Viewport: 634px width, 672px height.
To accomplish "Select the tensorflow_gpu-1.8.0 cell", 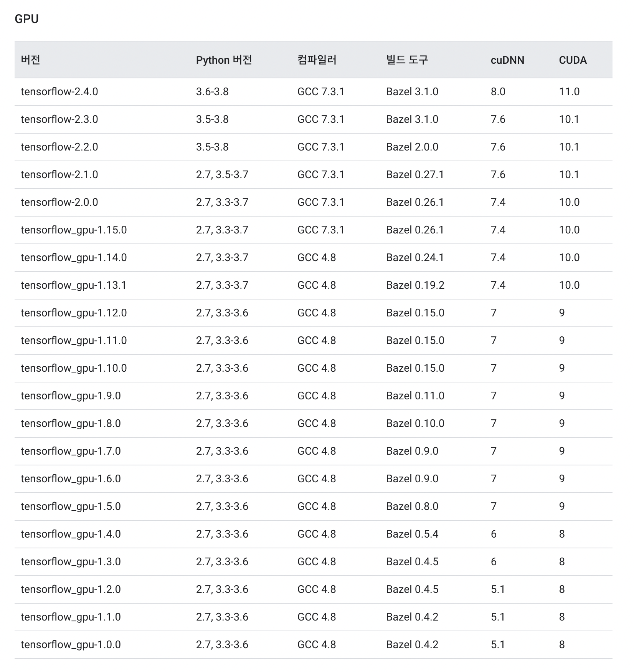I will [x=71, y=424].
